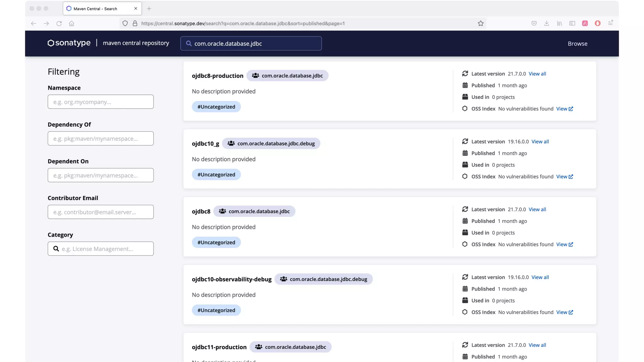Image resolution: width=644 pixels, height=362 pixels.
Task: Select the Maven Central - Search tab
Action: (x=102, y=8)
